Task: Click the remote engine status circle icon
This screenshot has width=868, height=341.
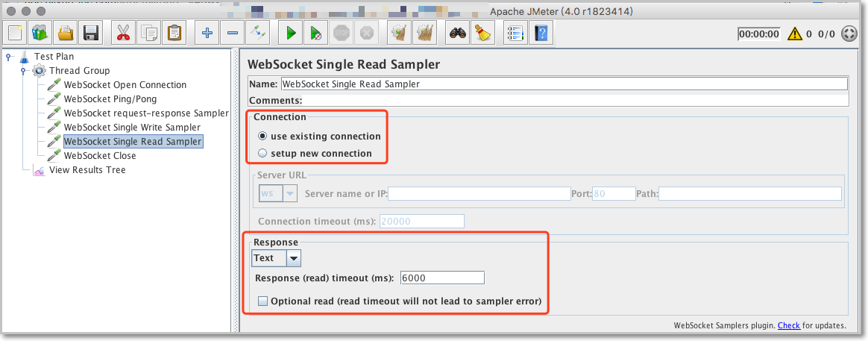Action: coord(849,34)
